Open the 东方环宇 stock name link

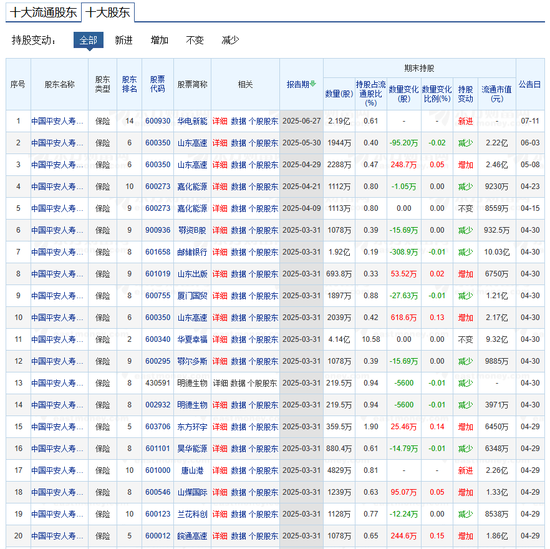tap(192, 427)
